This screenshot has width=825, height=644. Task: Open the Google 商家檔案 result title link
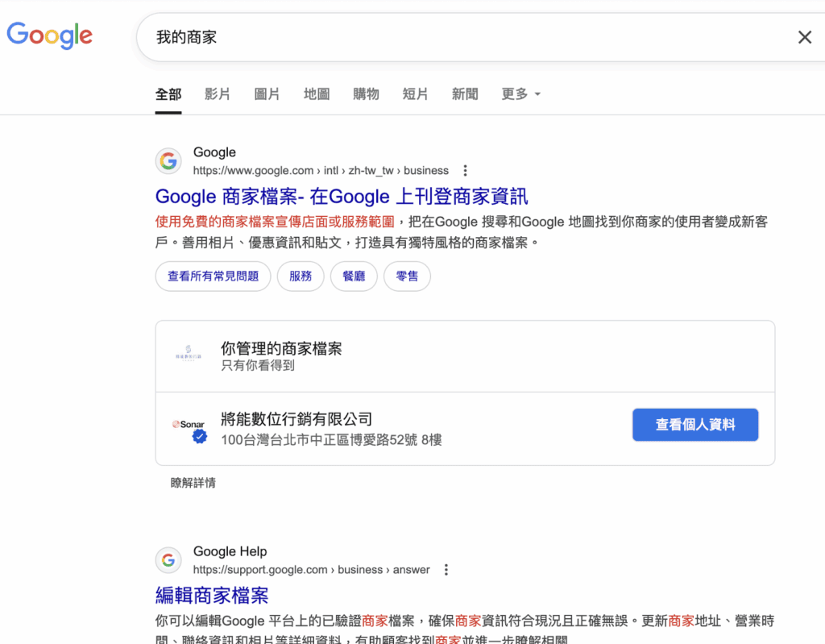tap(342, 197)
